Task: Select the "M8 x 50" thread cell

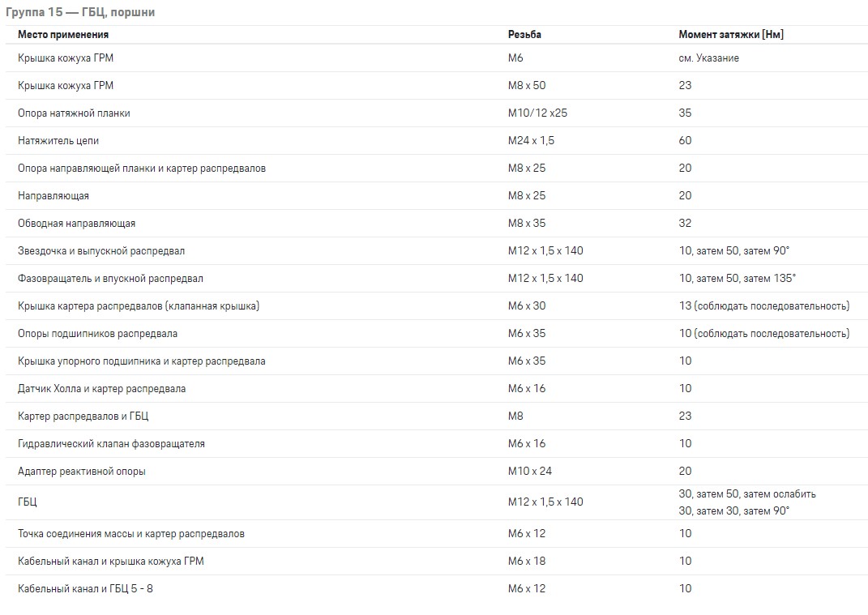Action: point(527,86)
